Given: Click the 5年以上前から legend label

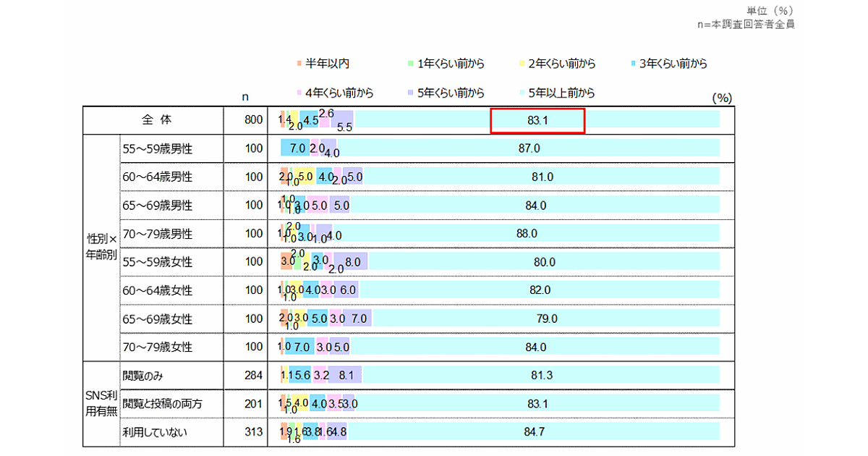Looking at the screenshot, I should tap(562, 93).
